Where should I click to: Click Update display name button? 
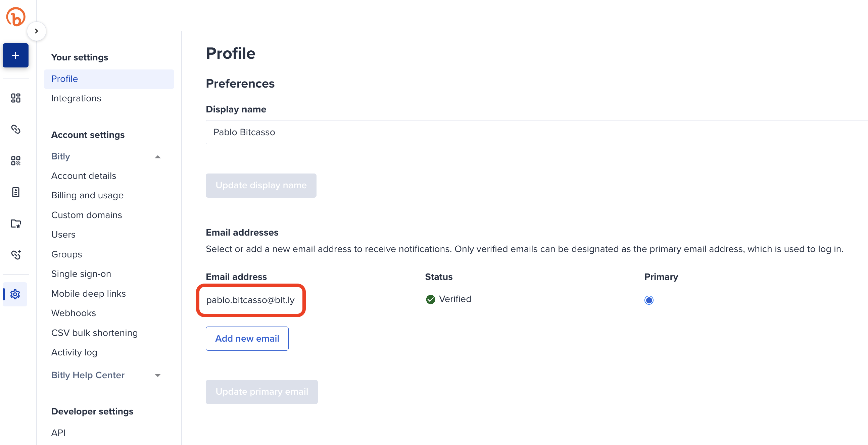[x=261, y=185]
